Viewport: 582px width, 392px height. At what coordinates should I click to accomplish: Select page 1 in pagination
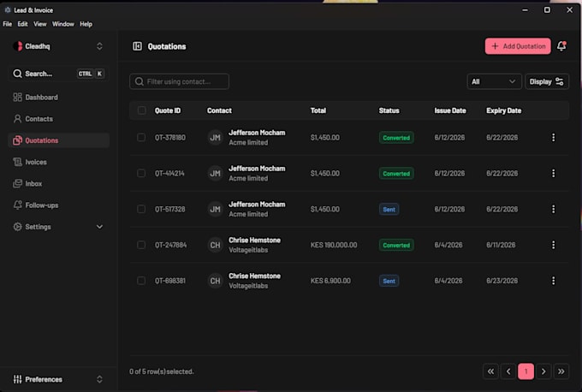click(526, 371)
